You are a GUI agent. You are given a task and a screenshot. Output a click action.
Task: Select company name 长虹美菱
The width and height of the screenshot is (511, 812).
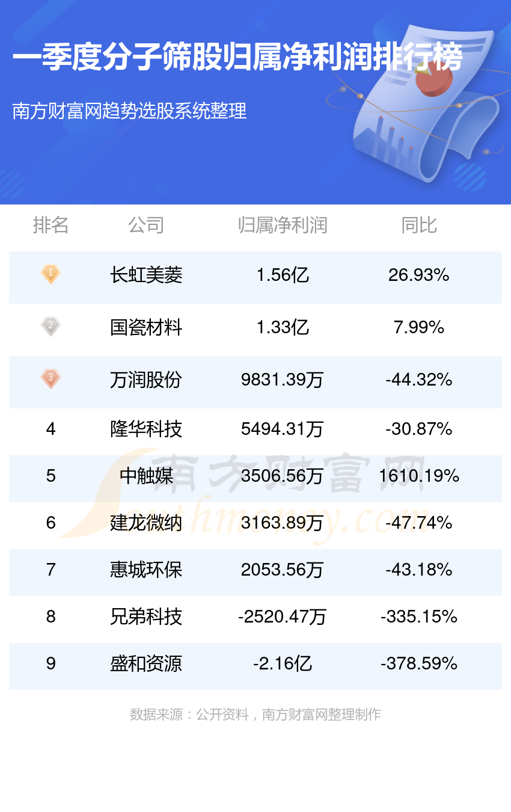146,275
